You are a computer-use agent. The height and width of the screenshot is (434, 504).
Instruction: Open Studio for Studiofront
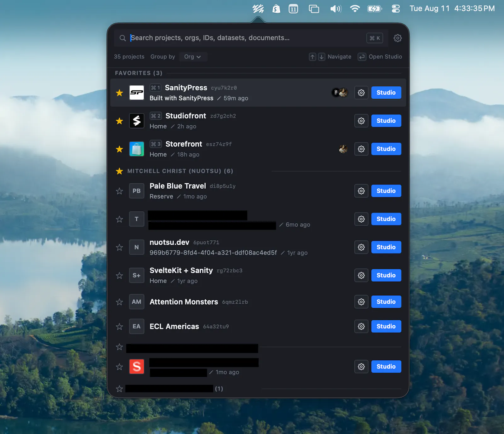[x=386, y=121]
